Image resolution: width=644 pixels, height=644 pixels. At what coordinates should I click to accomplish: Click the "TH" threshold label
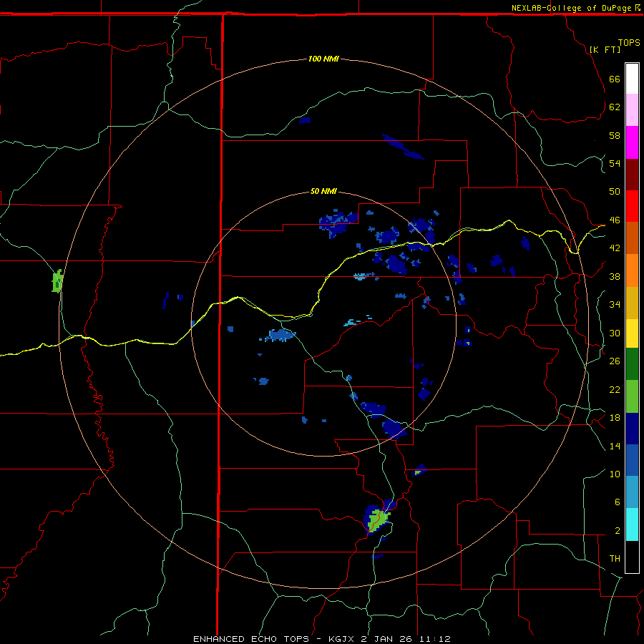click(x=615, y=558)
